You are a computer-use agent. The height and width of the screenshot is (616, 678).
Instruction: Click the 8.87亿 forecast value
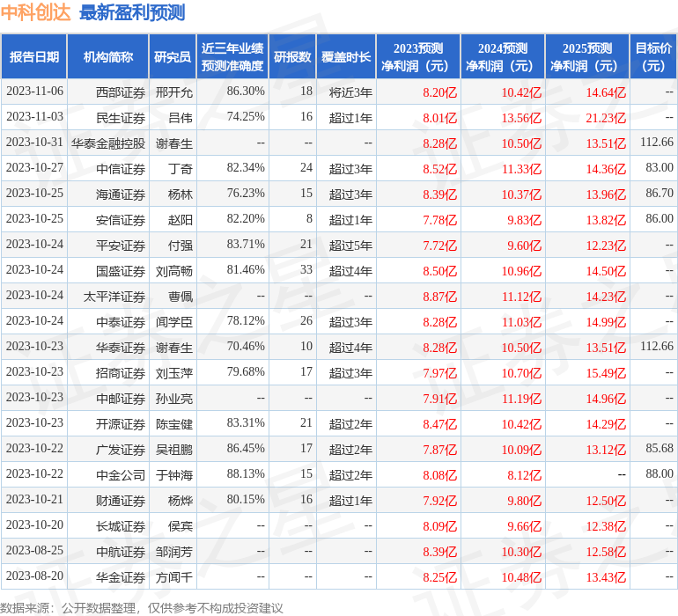tap(439, 296)
